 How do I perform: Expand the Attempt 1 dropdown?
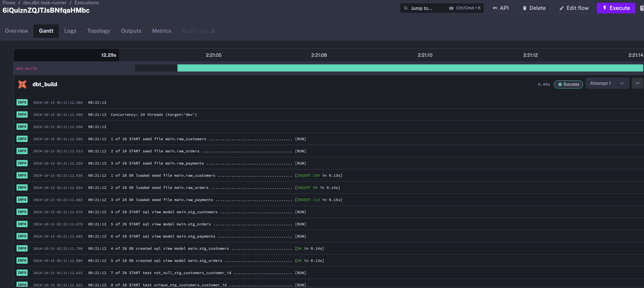coord(603,83)
